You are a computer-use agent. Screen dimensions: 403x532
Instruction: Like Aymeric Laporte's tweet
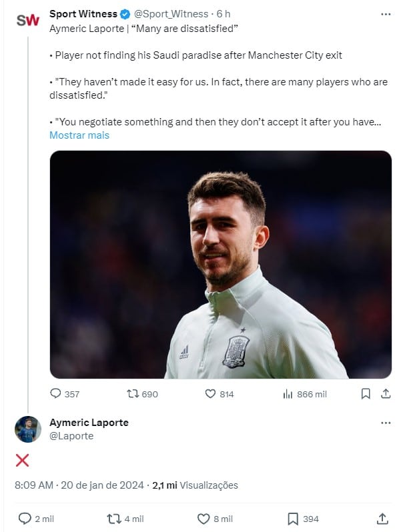coord(204,518)
